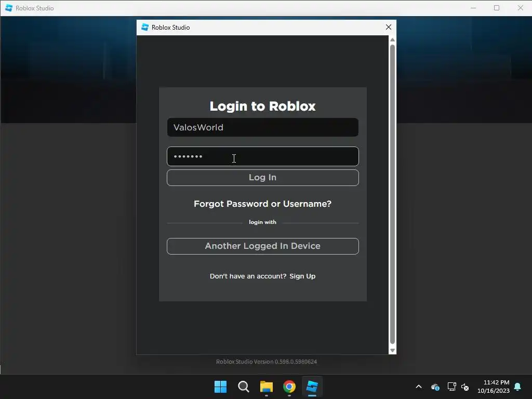Minimize the main Roblox Studio window
This screenshot has width=532, height=399.
[473, 8]
